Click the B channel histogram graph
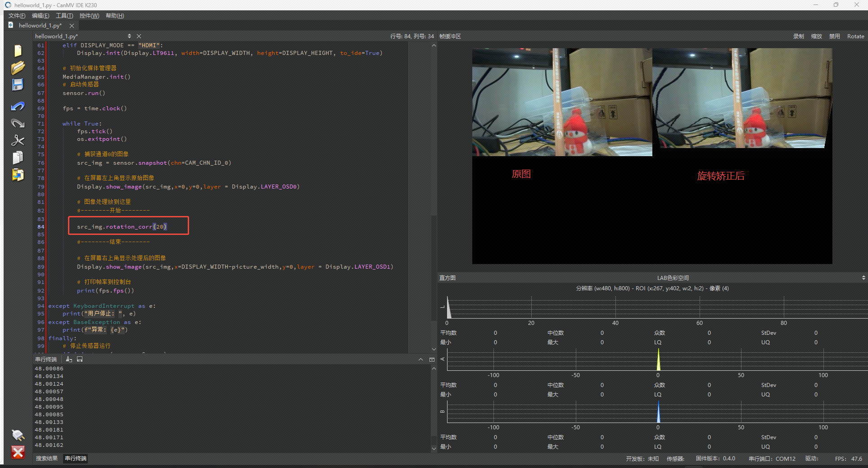 (x=657, y=412)
